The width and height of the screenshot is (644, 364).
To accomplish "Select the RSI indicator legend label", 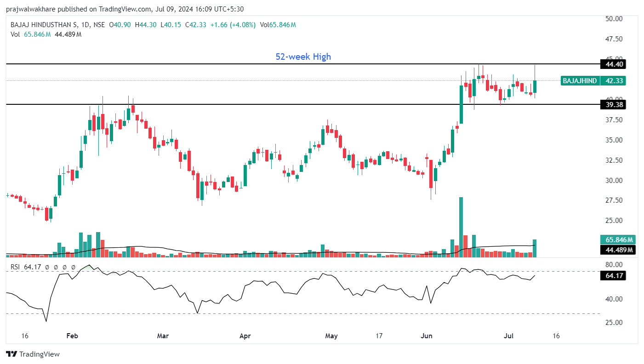I will pyautogui.click(x=16, y=267).
